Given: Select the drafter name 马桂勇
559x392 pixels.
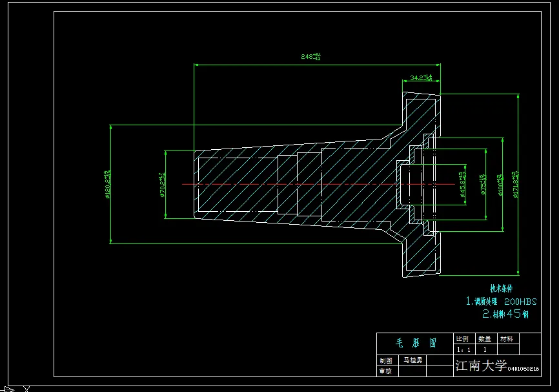Looking at the screenshot, I should tap(413, 360).
